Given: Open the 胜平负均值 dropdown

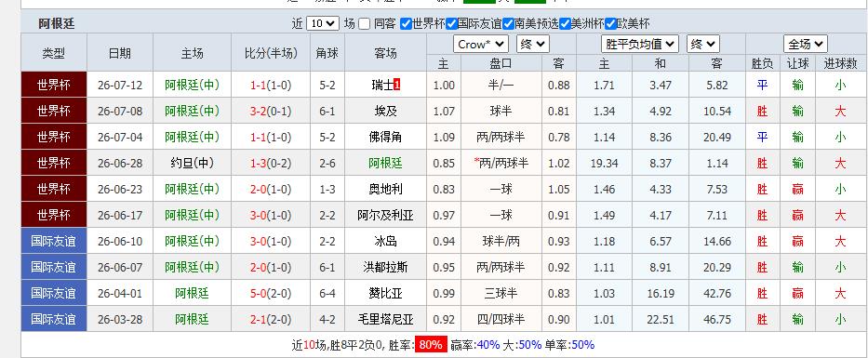Looking at the screenshot, I should pyautogui.click(x=640, y=45).
